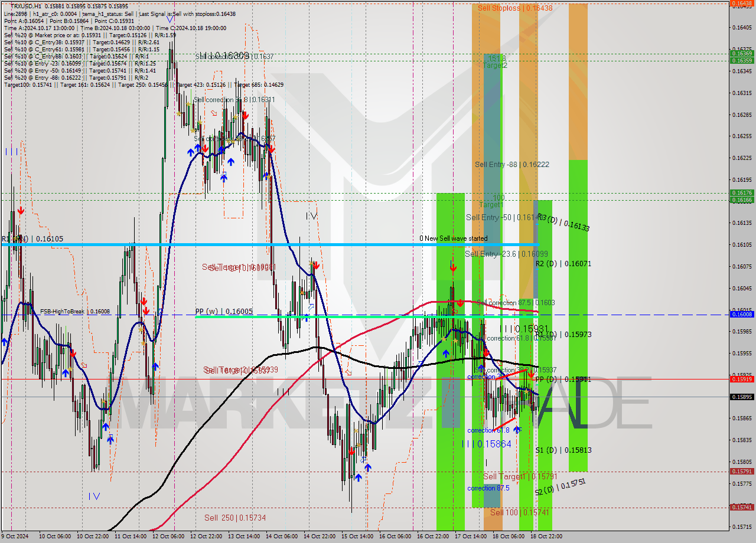This screenshot has width=756, height=543.
Task: Select the 'Target100: 0.15741' info line
Action: pos(144,85)
